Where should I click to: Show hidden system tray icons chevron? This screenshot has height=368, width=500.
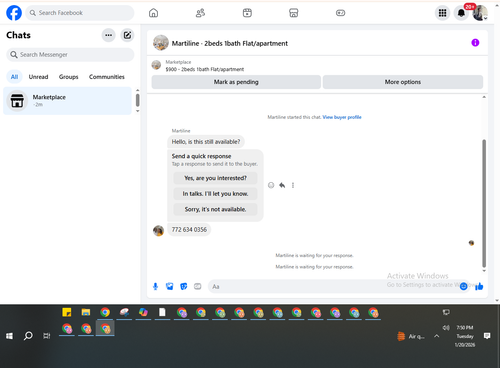click(436, 336)
